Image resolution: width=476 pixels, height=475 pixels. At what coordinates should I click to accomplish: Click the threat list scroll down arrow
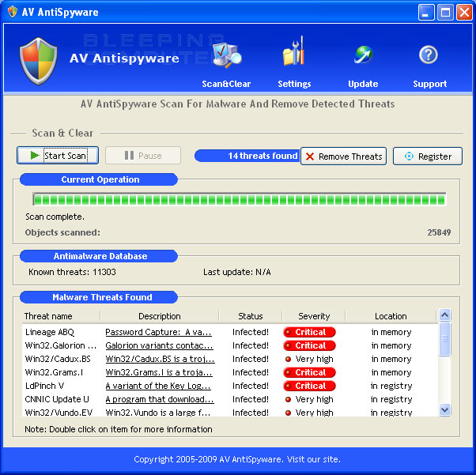pos(444,410)
